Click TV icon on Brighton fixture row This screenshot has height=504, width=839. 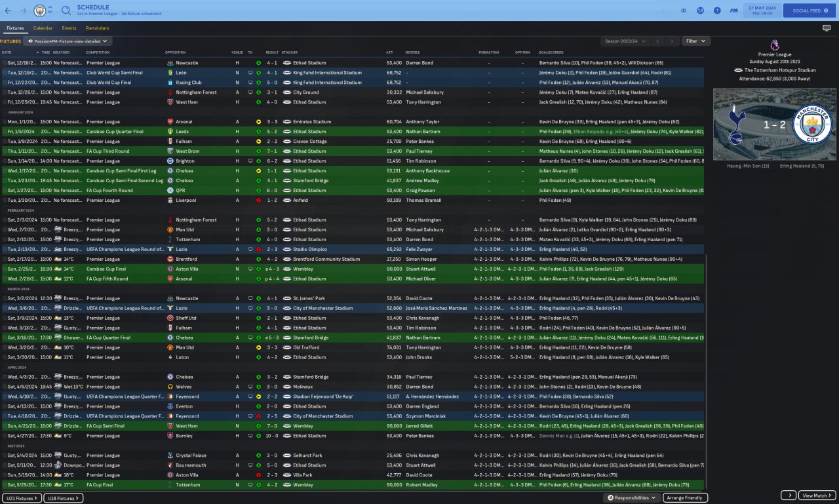250,161
